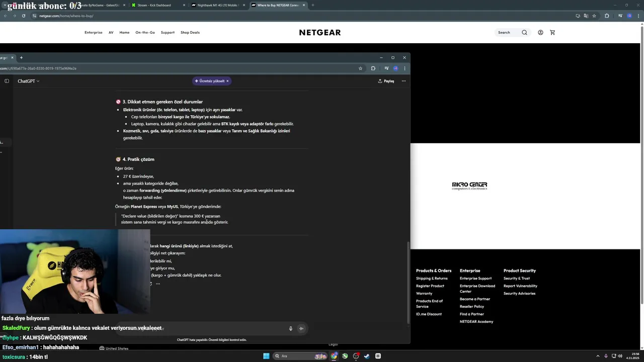Open volume control in system tray
644x362 pixels.
pyautogui.click(x=620, y=356)
